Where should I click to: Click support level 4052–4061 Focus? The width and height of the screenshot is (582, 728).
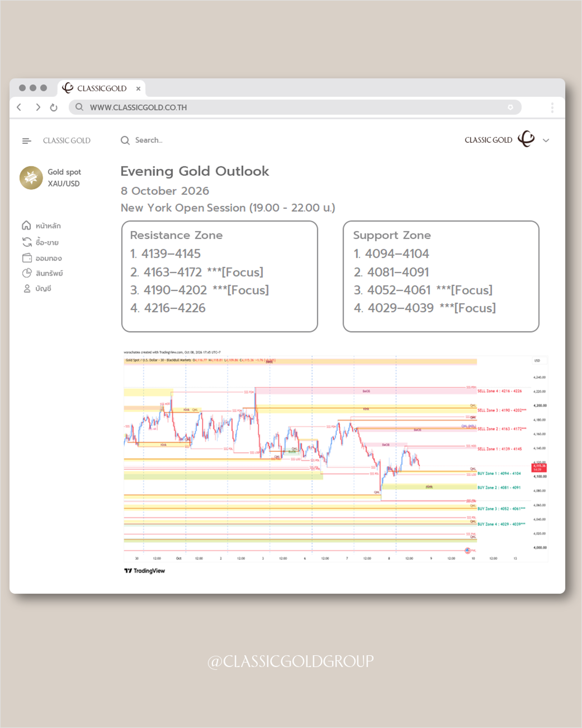423,290
